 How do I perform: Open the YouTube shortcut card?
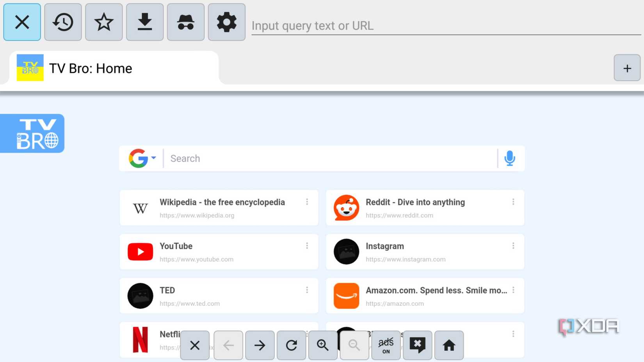[x=219, y=252]
